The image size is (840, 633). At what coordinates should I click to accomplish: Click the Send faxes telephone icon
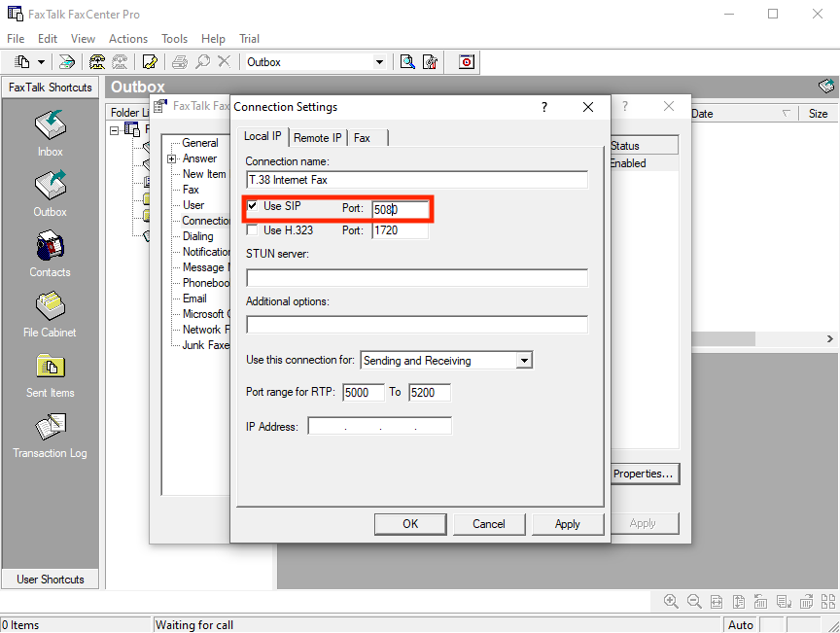pos(97,62)
